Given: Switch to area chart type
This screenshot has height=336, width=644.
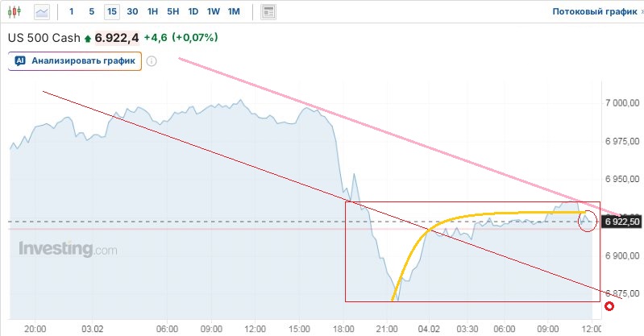Looking at the screenshot, I should point(41,12).
